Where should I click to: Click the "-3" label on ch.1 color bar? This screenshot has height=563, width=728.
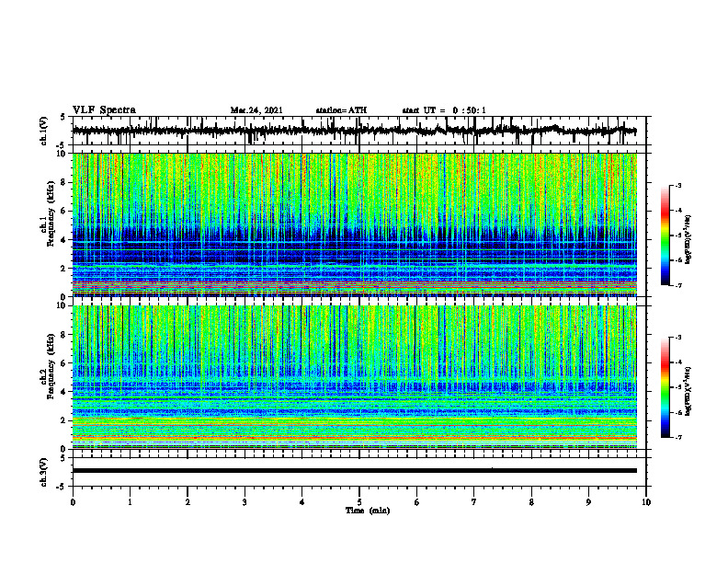678,185
